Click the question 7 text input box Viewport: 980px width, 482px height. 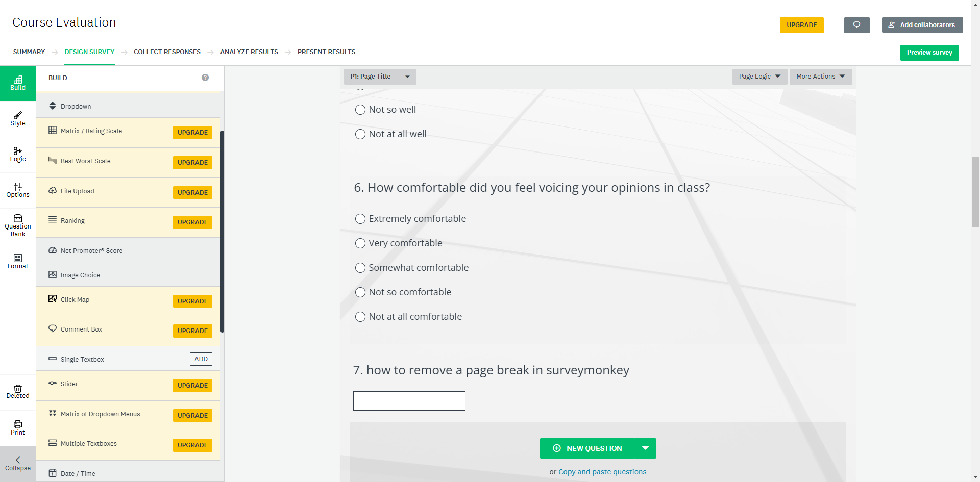[409, 401]
